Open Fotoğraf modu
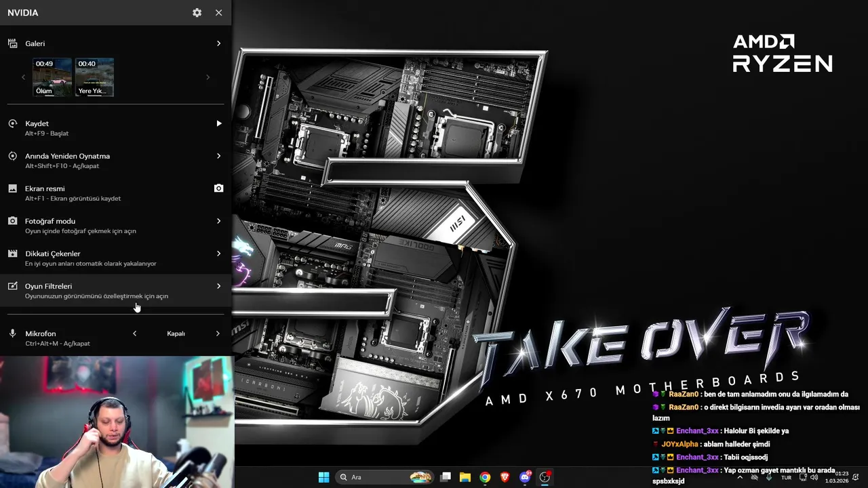 [x=115, y=225]
